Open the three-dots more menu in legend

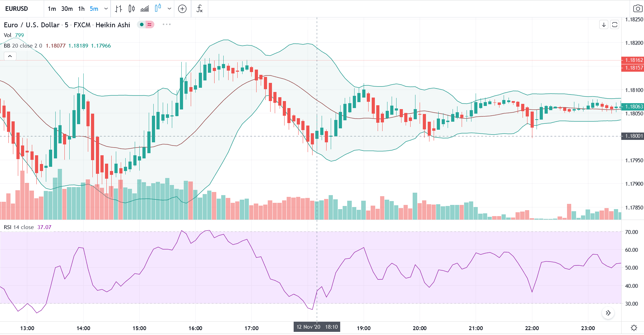tap(167, 24)
